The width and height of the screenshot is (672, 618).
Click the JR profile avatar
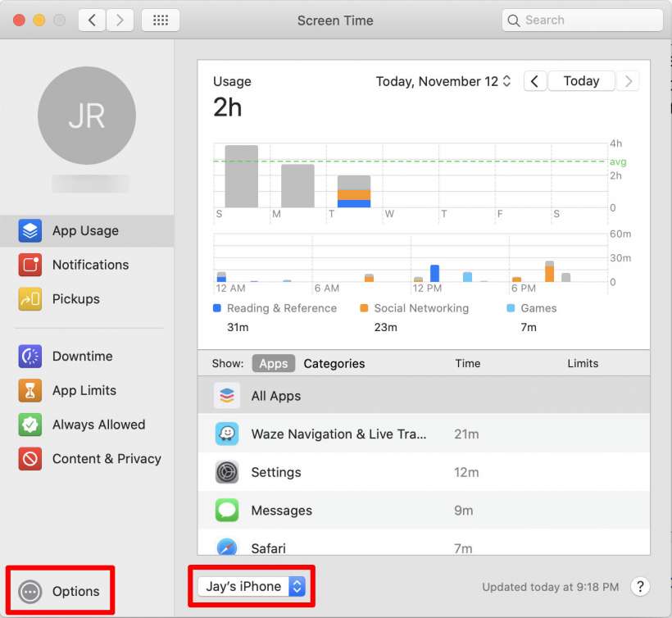[x=87, y=116]
